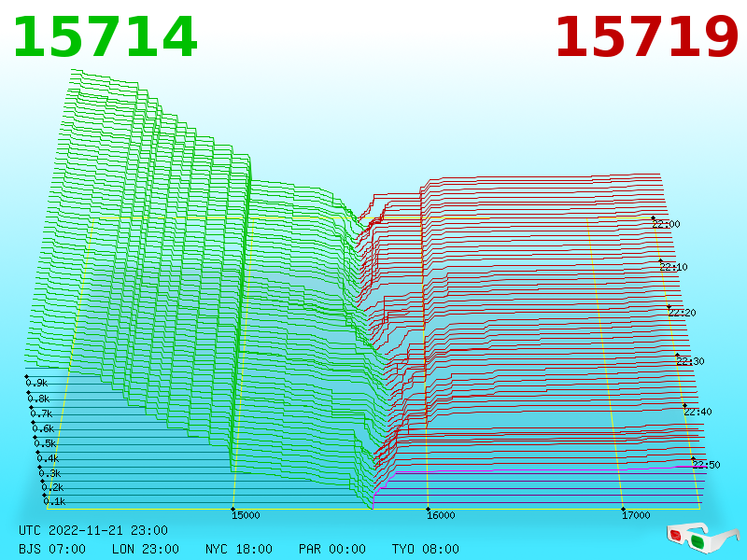Screen dimensions: 747x560
Task: Click the 22:00 time axis label
Action: 666,224
